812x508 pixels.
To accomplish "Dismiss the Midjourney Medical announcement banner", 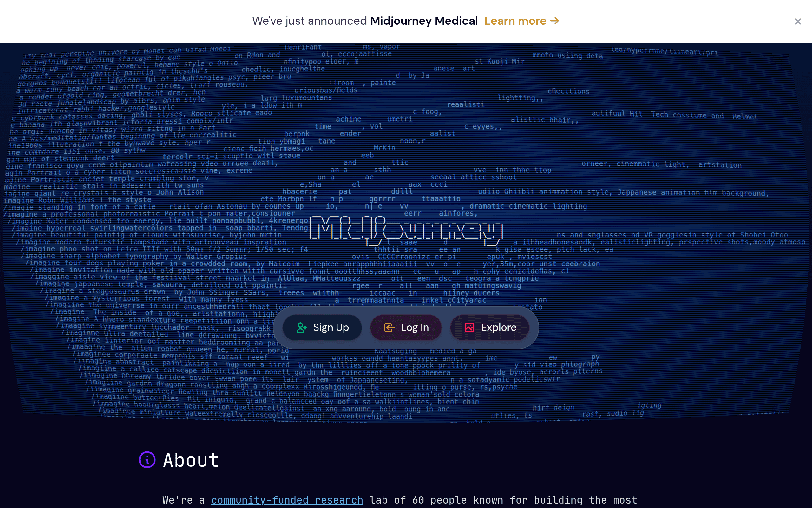I will [x=798, y=22].
